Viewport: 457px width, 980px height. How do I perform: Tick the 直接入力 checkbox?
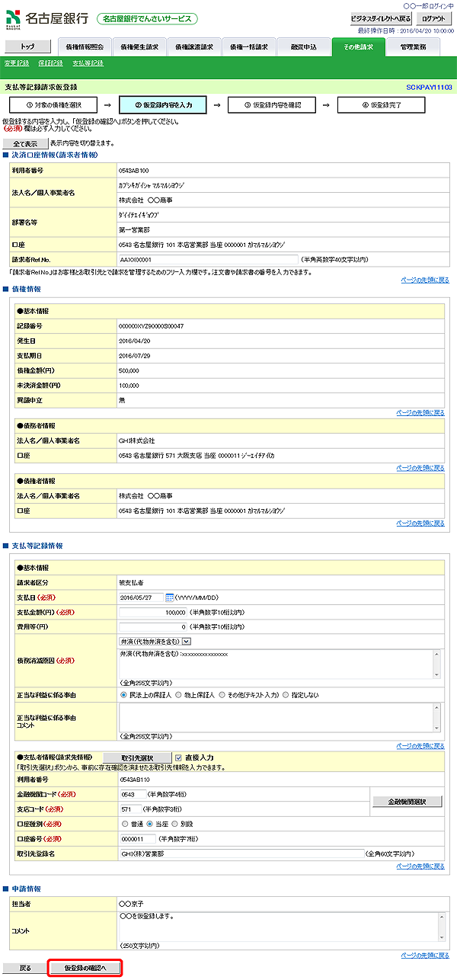point(179,758)
